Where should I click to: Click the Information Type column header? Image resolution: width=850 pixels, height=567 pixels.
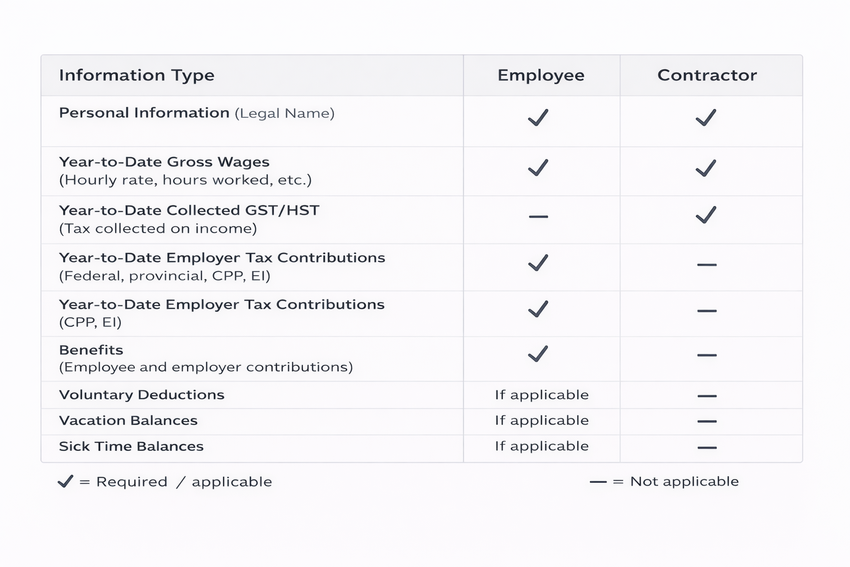click(136, 75)
